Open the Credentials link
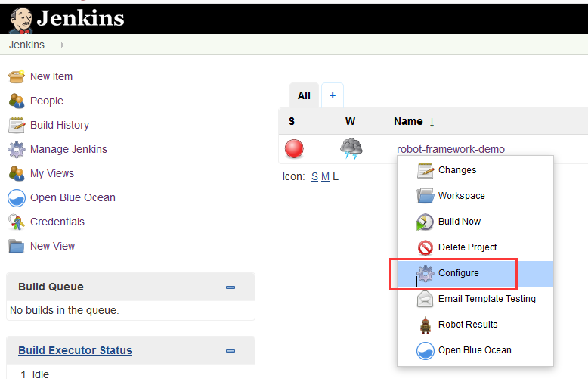 point(57,222)
